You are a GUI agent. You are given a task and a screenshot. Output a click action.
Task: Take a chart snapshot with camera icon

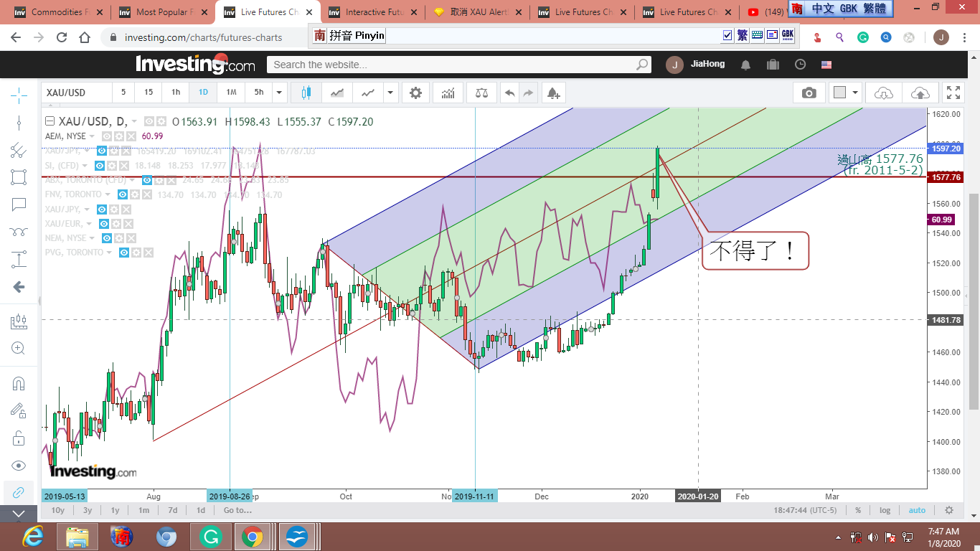point(809,93)
